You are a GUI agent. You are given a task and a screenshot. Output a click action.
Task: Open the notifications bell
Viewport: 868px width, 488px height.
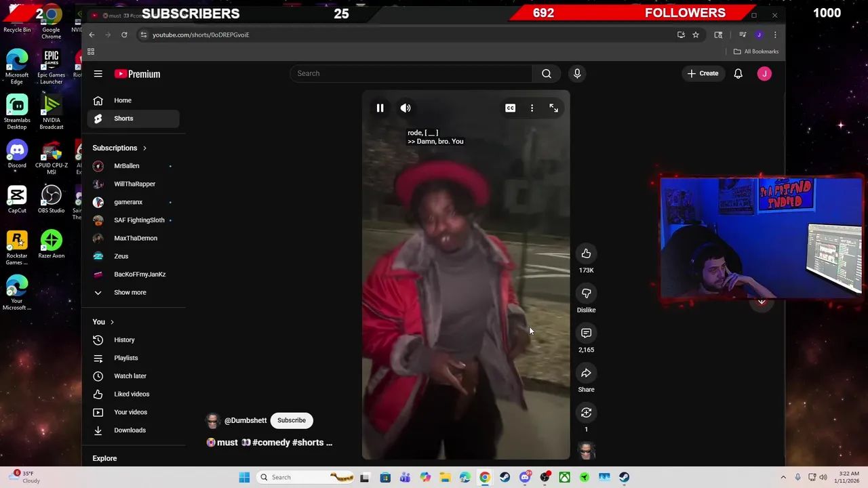pyautogui.click(x=738, y=73)
